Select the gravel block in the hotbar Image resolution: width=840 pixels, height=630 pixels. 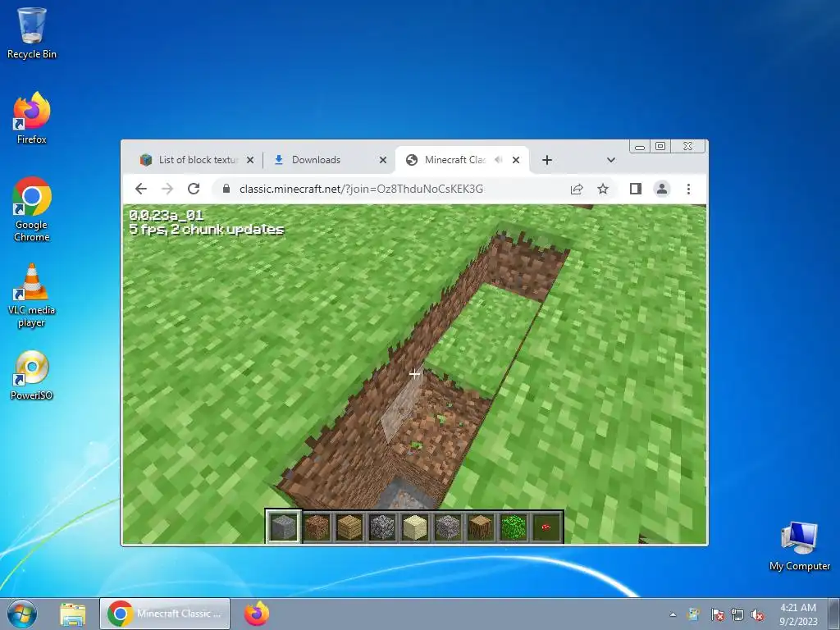point(448,527)
